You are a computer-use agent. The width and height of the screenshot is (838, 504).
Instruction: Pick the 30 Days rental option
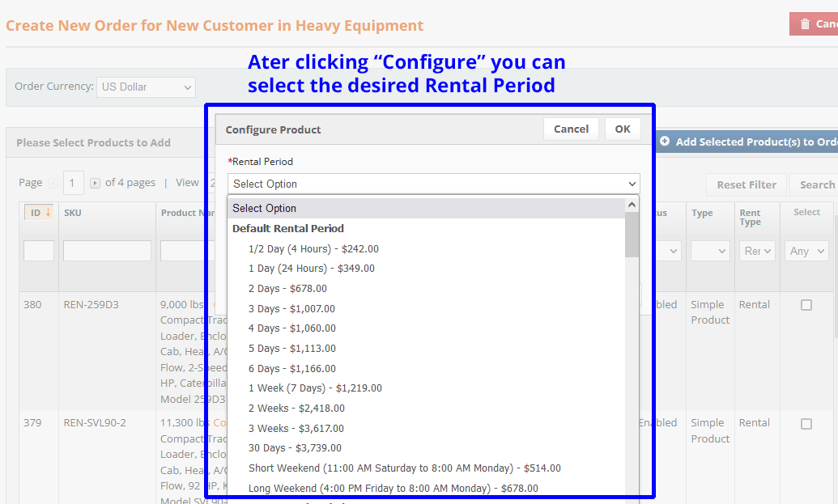click(295, 448)
